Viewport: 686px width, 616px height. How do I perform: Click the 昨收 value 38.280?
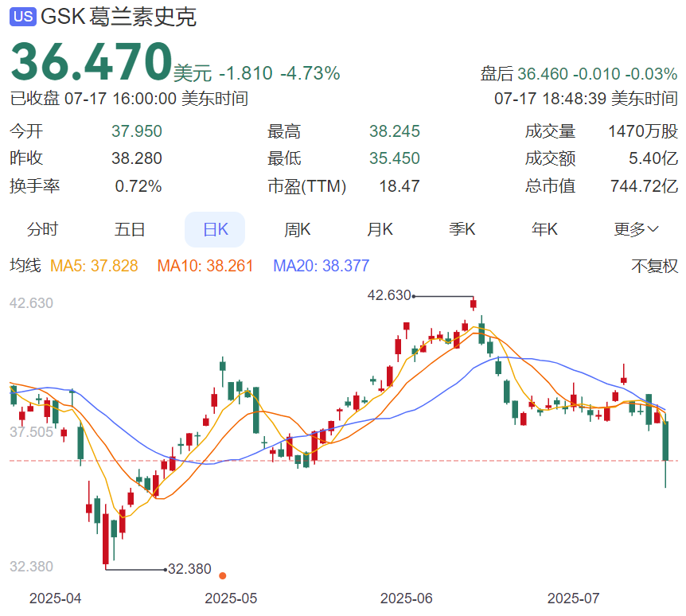(137, 158)
